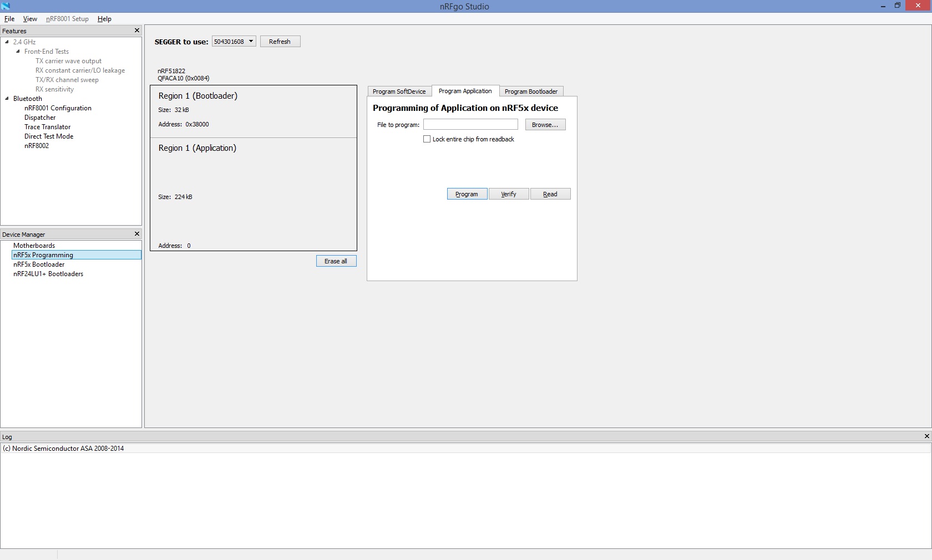Close the nRFgo Studio window
Viewport: 932px width, 560px height.
click(x=918, y=6)
